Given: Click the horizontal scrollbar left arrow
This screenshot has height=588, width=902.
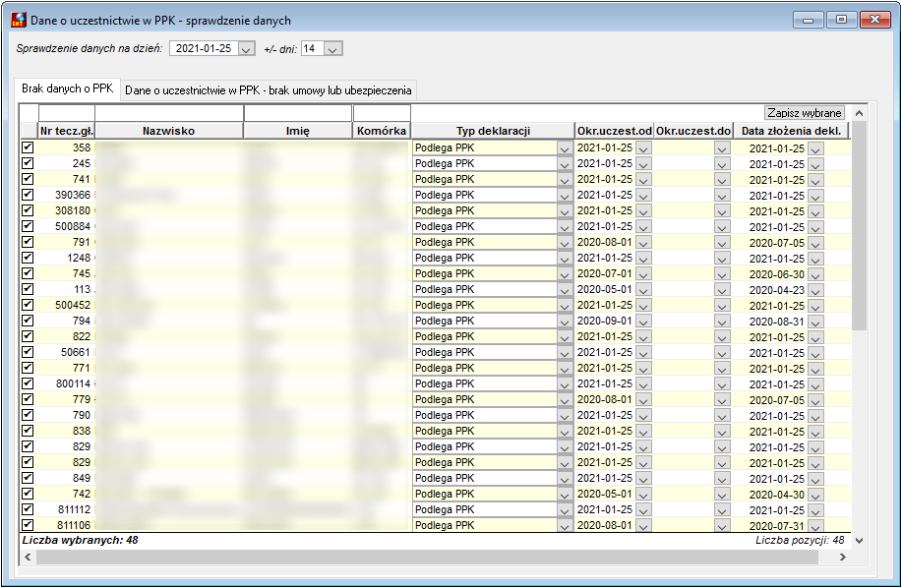Looking at the screenshot, I should click(28, 557).
